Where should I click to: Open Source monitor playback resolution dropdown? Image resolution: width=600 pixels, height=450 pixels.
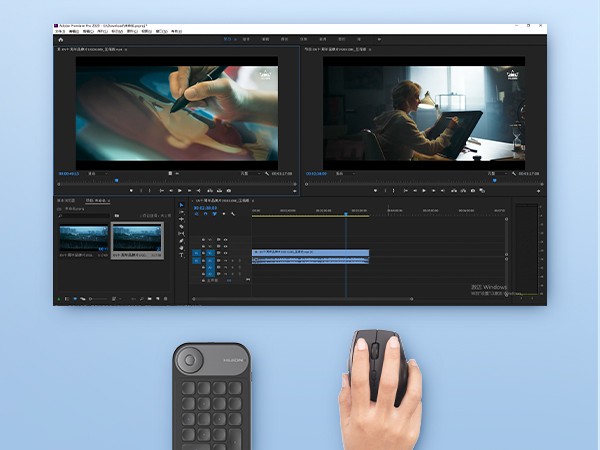(x=250, y=174)
